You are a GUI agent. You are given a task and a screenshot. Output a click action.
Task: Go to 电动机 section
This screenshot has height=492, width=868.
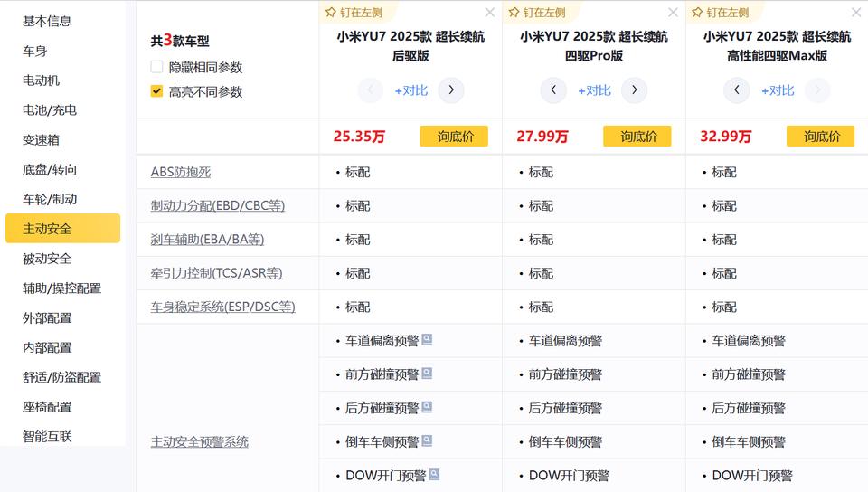41,80
